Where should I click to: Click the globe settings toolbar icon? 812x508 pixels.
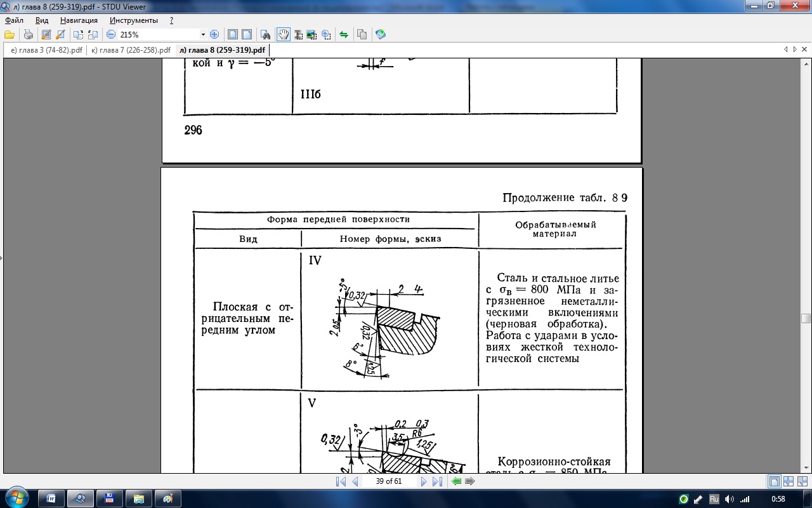(381, 34)
